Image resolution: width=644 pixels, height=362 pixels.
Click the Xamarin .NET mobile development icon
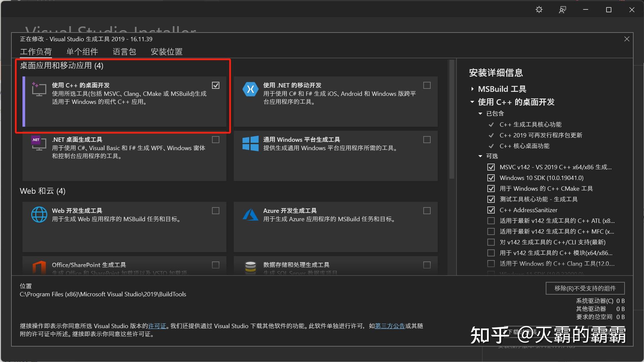click(250, 89)
